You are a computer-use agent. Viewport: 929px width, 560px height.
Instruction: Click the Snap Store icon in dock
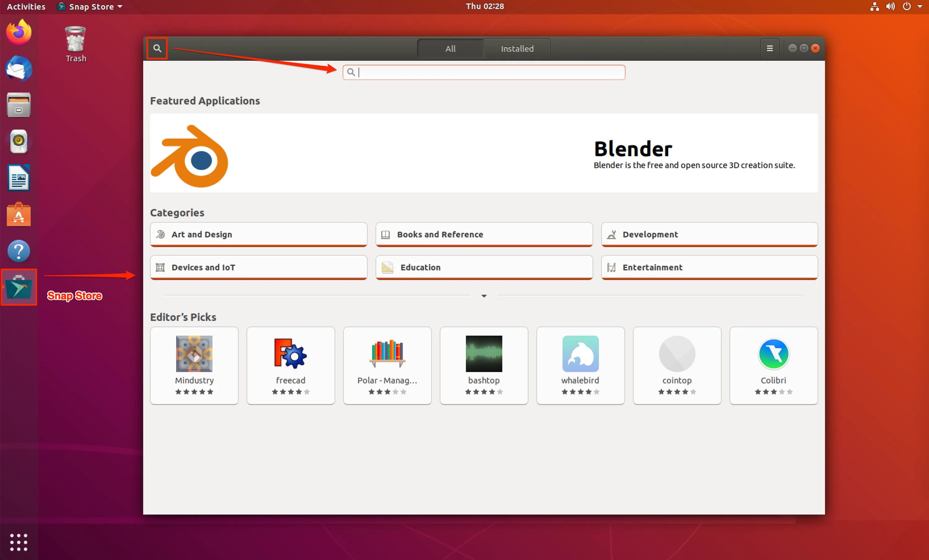tap(19, 288)
